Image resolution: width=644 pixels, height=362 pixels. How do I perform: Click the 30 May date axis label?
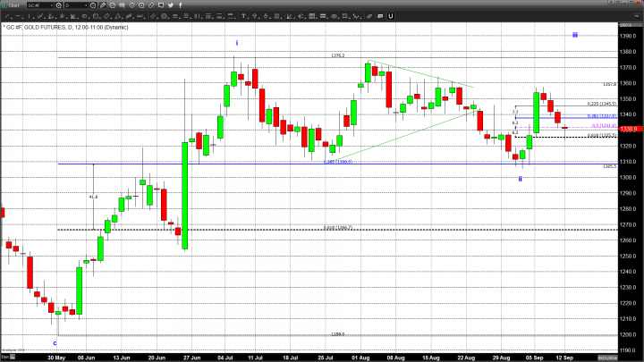coord(56,358)
